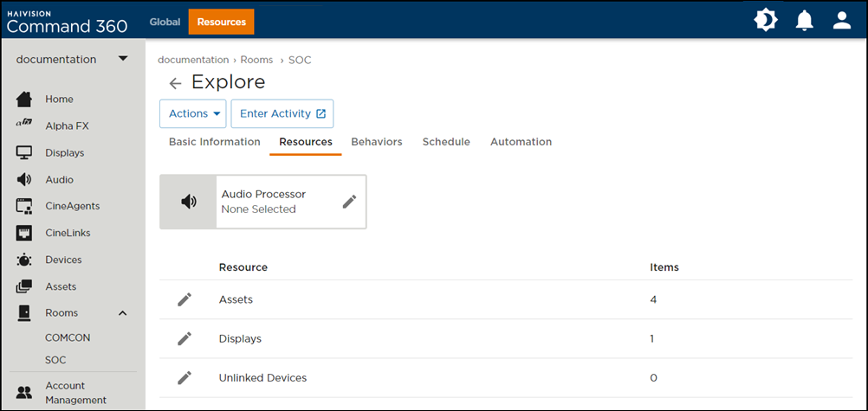Image resolution: width=868 pixels, height=411 pixels.
Task: Click the pencil icon for Displays
Action: coord(185,338)
